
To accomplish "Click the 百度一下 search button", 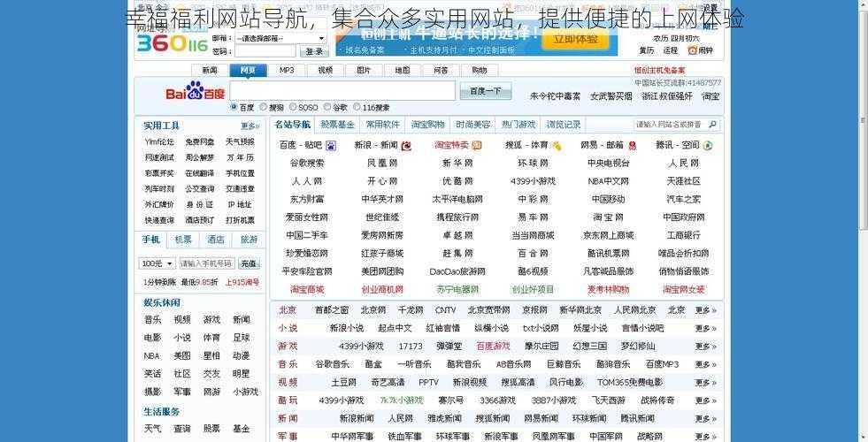I will [x=486, y=91].
